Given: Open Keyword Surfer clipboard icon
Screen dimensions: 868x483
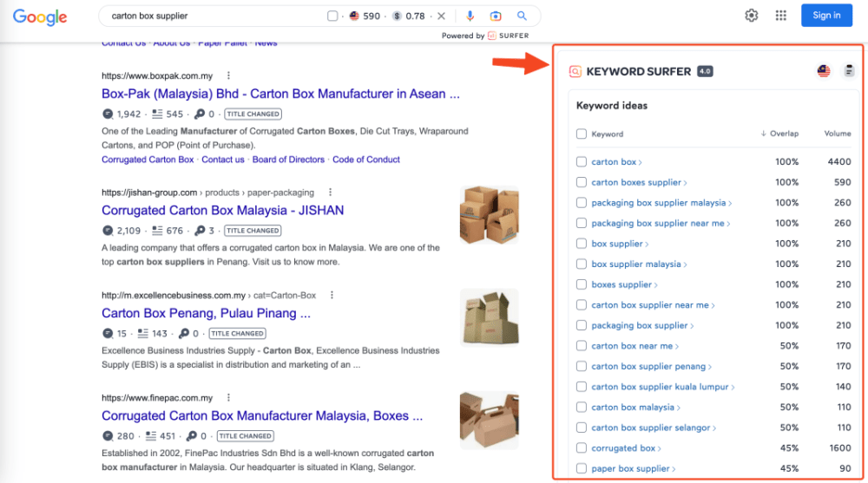Looking at the screenshot, I should point(849,71).
